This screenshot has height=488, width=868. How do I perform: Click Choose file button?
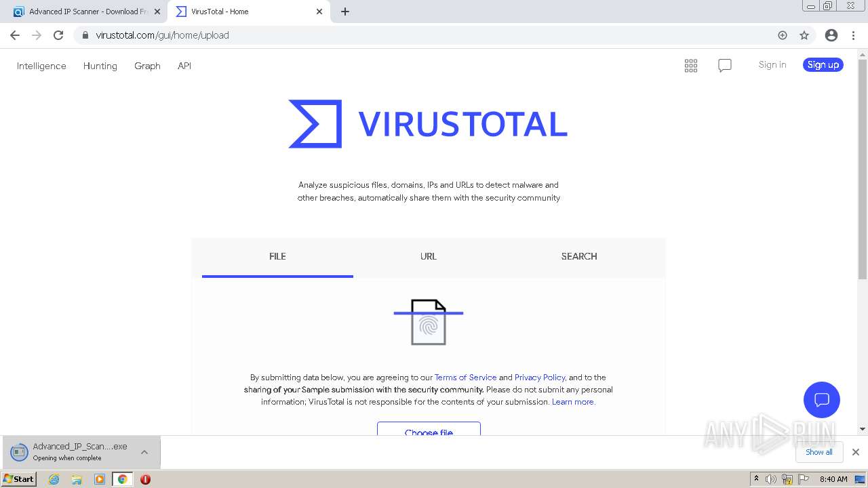(429, 429)
